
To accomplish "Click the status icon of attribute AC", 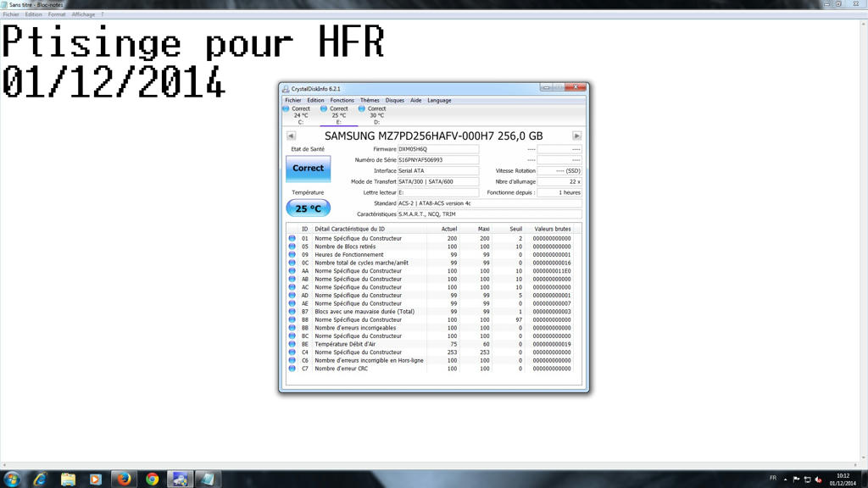I will 292,287.
